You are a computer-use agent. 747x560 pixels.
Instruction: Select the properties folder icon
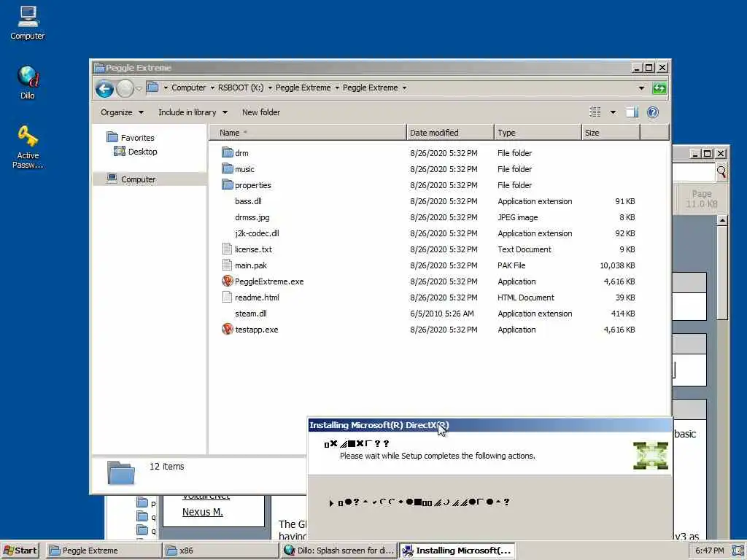228,184
